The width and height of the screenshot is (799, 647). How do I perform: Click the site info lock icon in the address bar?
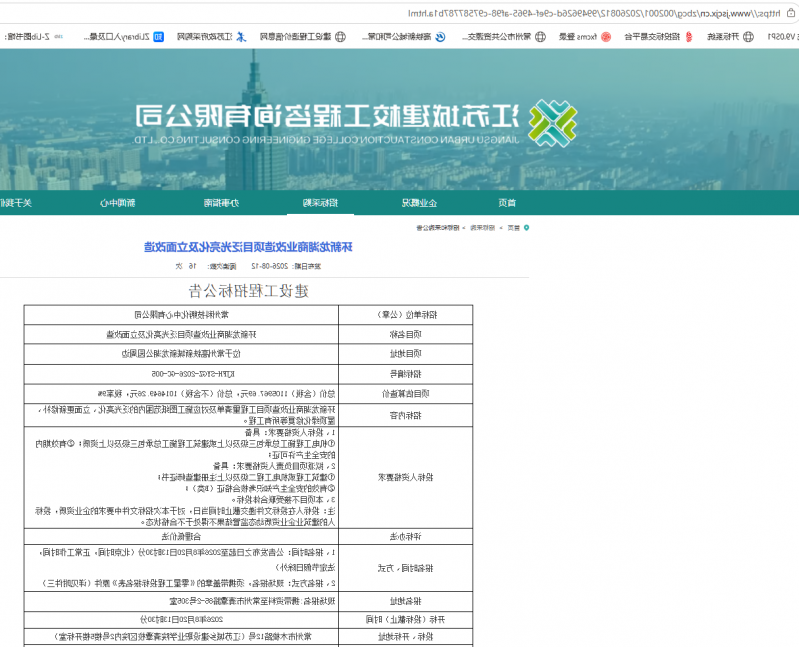tap(791, 13)
